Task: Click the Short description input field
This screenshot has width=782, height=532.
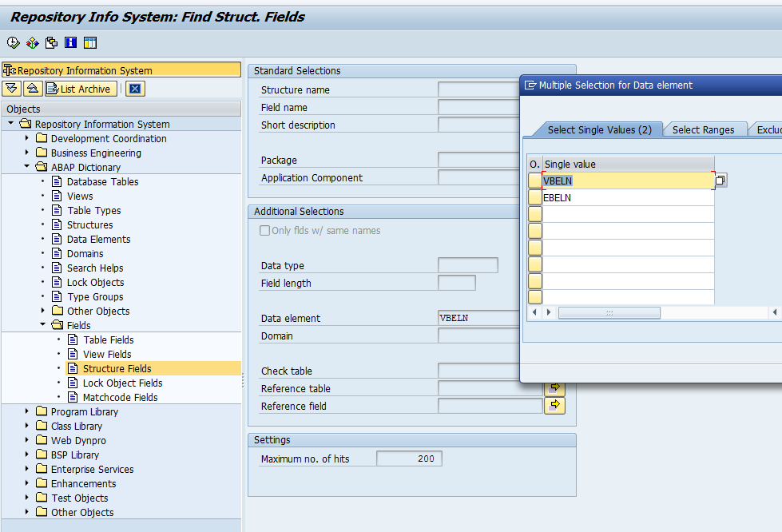Action: tap(478, 125)
